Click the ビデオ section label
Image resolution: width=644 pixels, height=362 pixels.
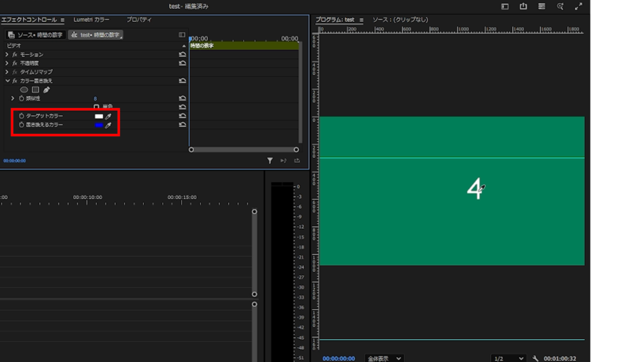click(x=14, y=46)
